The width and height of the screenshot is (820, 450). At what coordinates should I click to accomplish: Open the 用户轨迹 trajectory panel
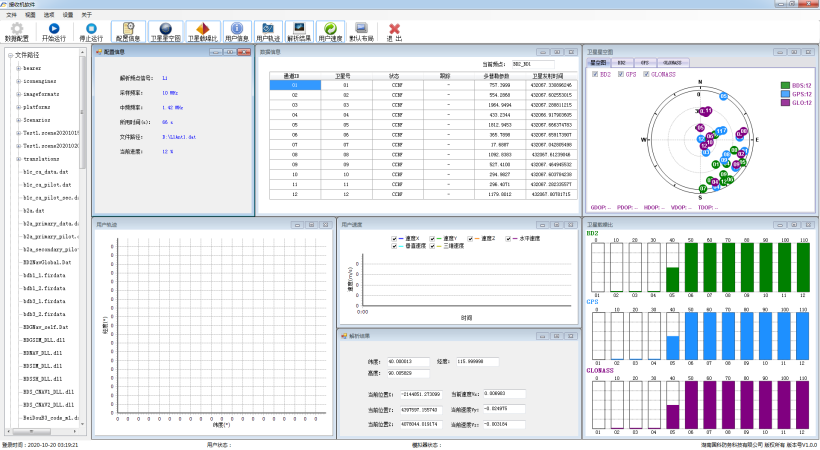pyautogui.click(x=268, y=31)
